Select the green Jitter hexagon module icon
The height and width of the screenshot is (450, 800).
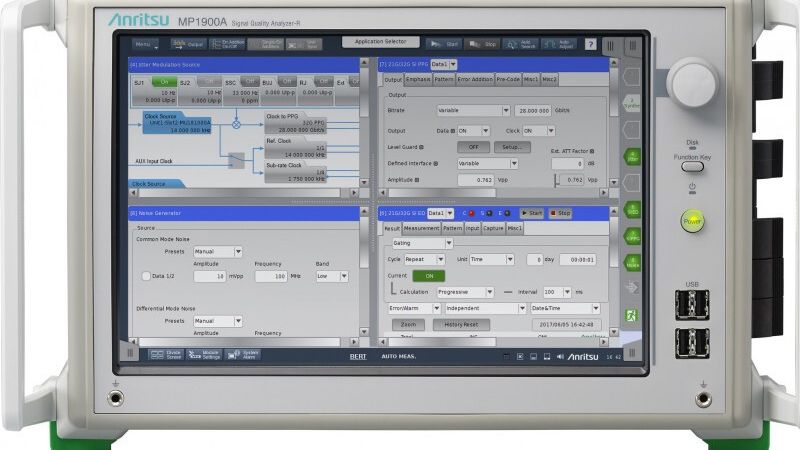coord(632,157)
